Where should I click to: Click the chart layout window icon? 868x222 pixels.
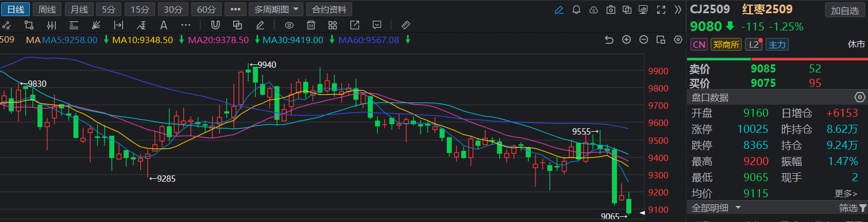coord(661,40)
